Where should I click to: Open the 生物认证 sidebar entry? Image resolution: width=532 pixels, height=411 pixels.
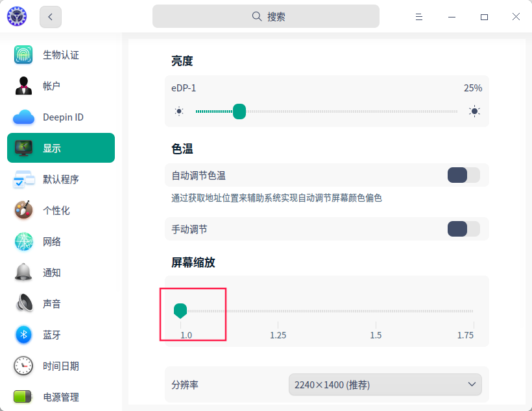coord(61,54)
